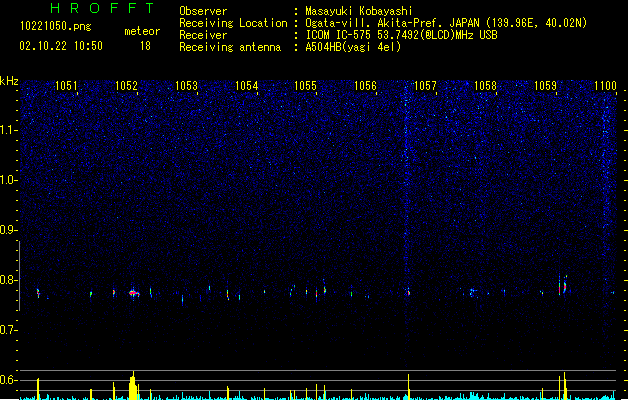
Task: Click the date 02.10.22 10:50
Action: coord(61,46)
